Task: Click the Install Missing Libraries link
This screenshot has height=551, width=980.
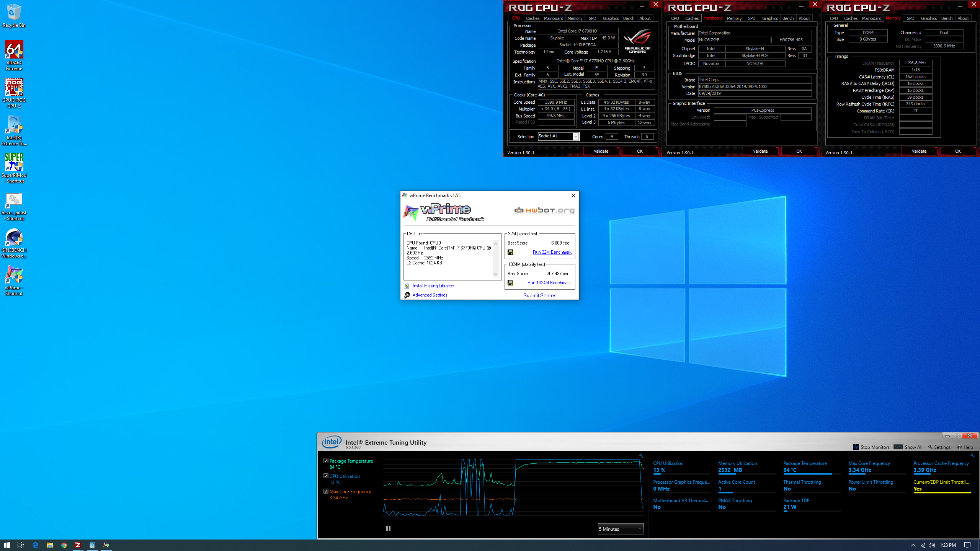Action: coord(433,286)
